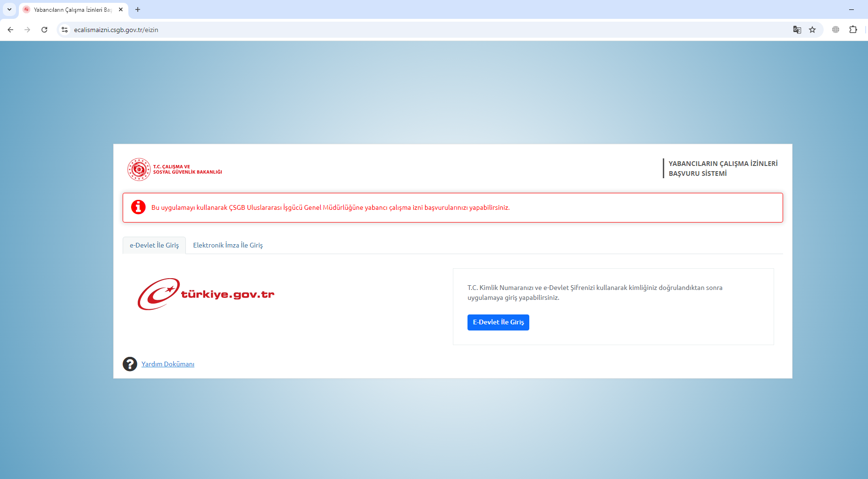Click the globe icon in toolbar
This screenshot has height=479, width=868.
(x=835, y=30)
